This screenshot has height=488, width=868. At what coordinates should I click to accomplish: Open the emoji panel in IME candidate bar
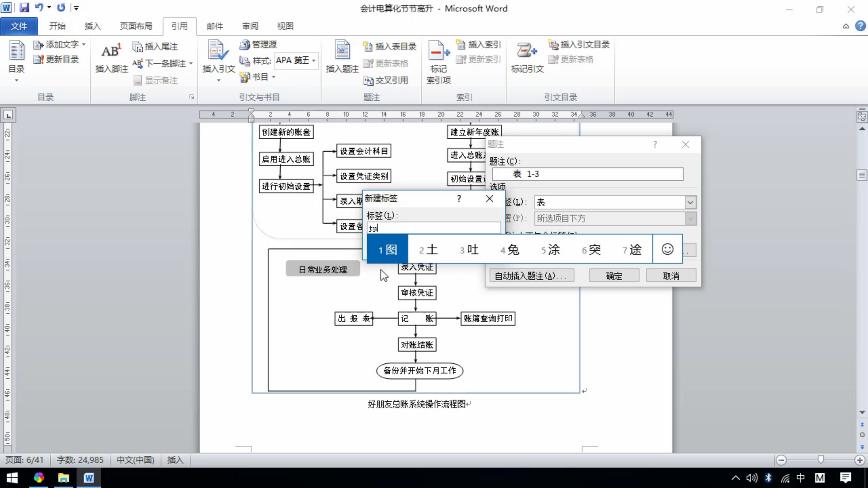tap(667, 249)
